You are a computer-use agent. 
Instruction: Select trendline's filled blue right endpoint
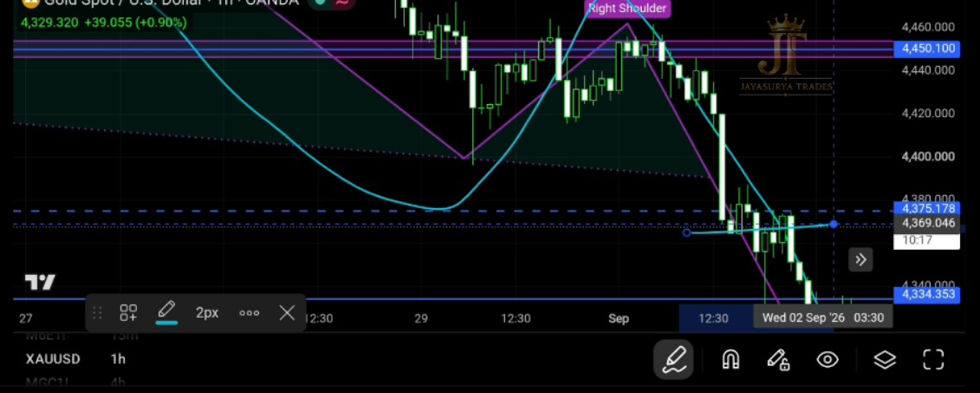pos(834,224)
